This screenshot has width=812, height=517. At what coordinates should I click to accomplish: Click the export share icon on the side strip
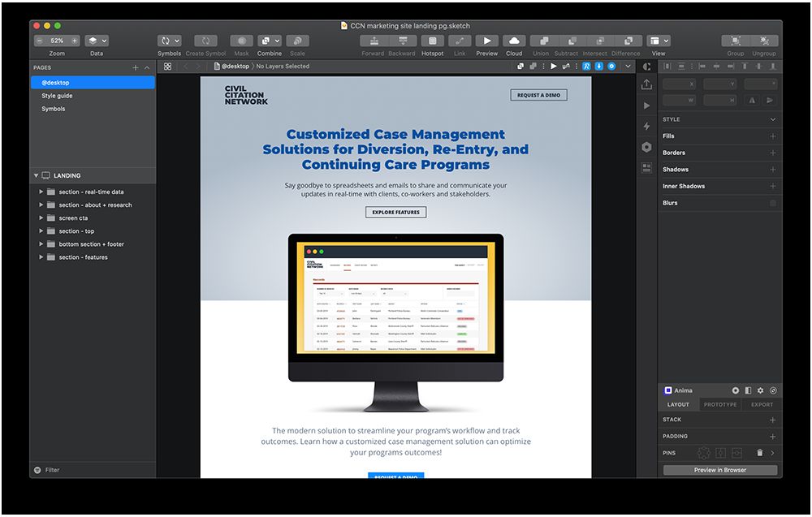646,84
